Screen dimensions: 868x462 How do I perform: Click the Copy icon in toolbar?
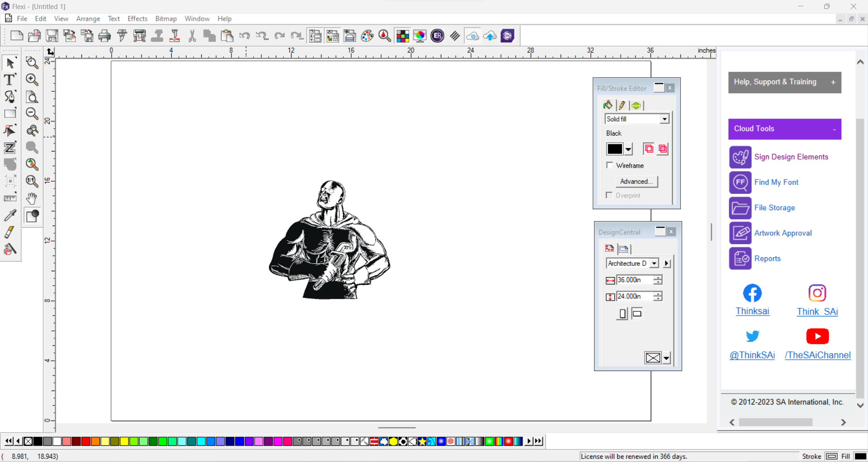(209, 36)
